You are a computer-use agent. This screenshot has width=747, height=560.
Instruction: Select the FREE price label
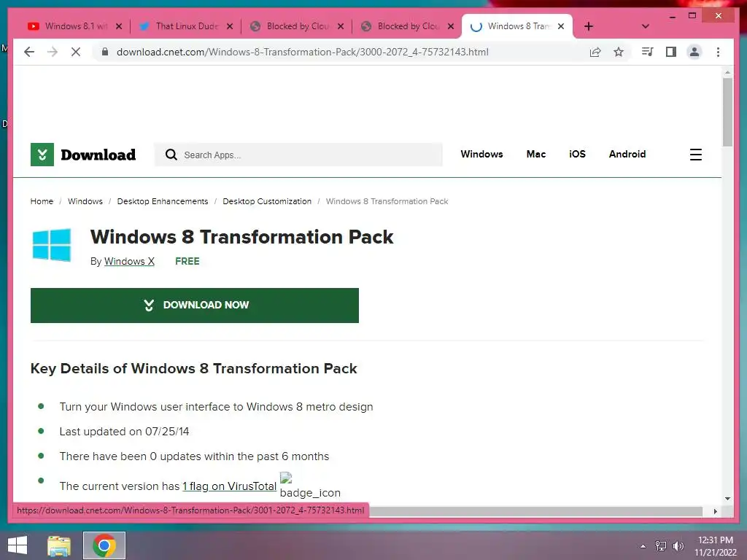187,262
